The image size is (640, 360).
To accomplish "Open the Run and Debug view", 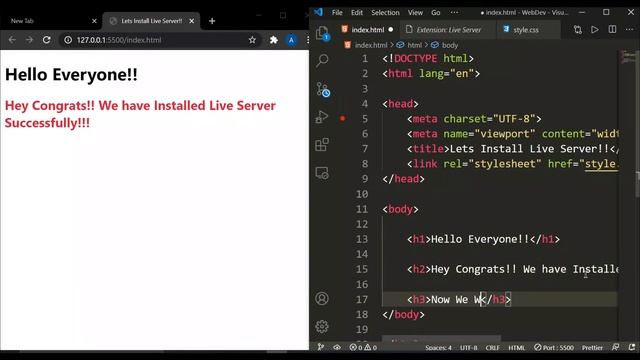I will [322, 117].
